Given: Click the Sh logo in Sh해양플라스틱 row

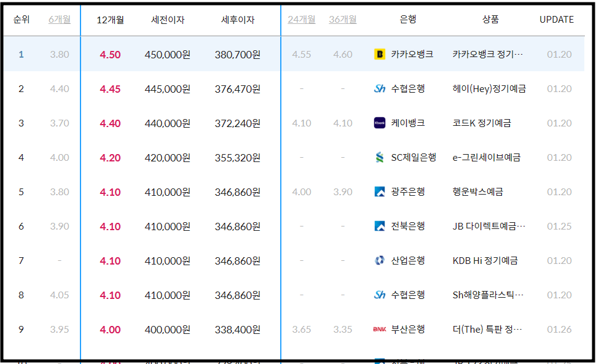Looking at the screenshot, I should pyautogui.click(x=379, y=295).
